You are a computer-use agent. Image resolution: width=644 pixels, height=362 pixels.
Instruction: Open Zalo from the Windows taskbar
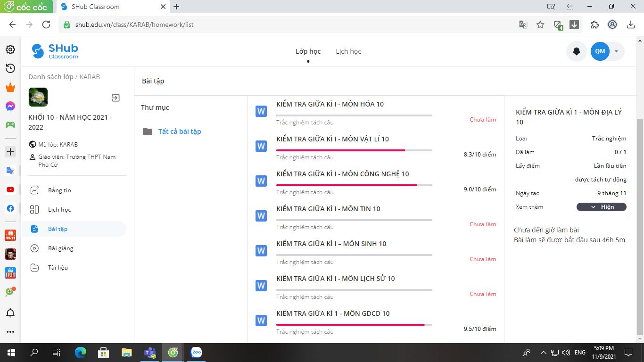point(196,352)
